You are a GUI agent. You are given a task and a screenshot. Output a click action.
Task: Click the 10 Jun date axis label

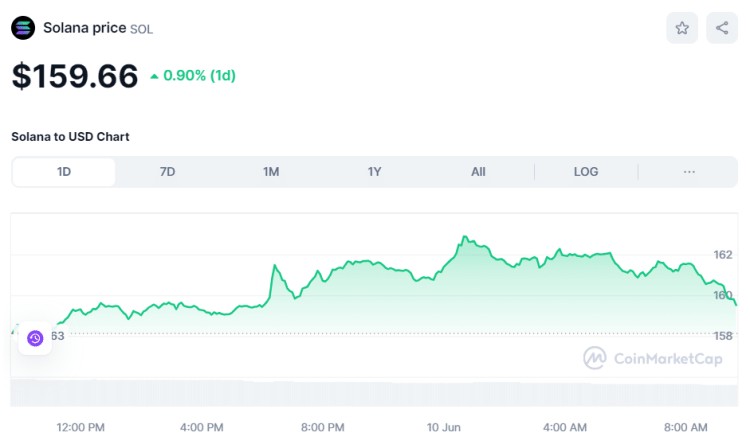[443, 427]
